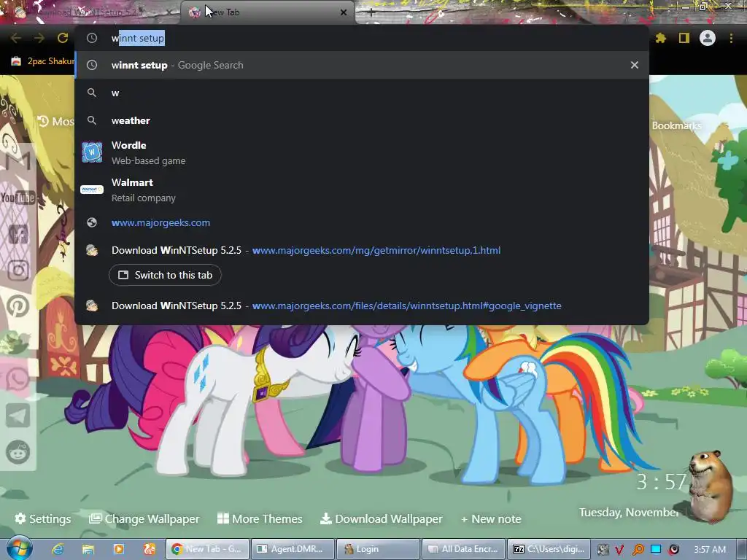
Task: Open the side panel icon
Action: [684, 38]
